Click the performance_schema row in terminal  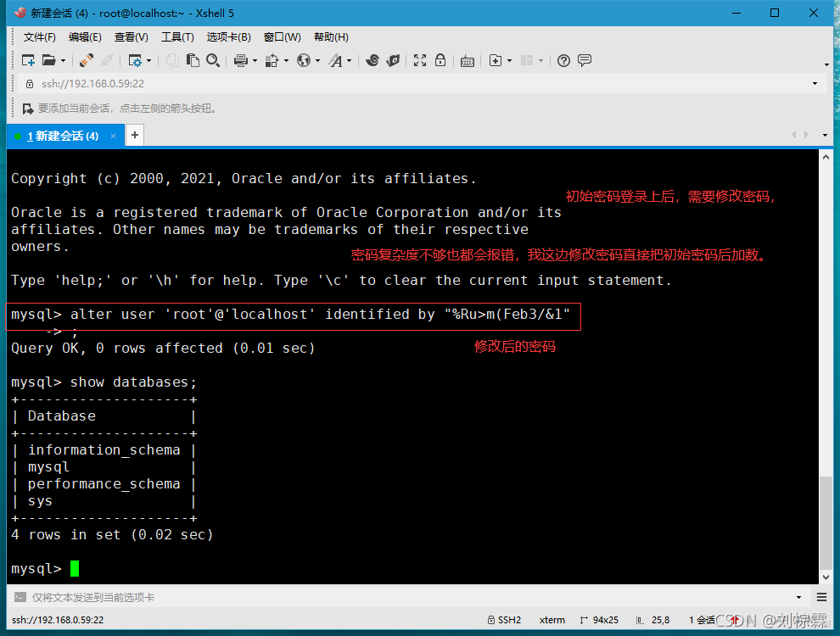[x=104, y=484]
